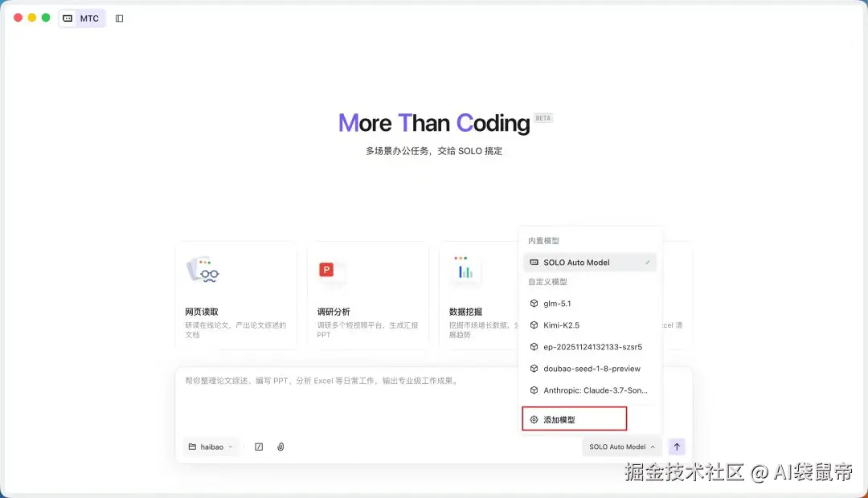
Task: Click the MTC tab icon
Action: tap(68, 18)
